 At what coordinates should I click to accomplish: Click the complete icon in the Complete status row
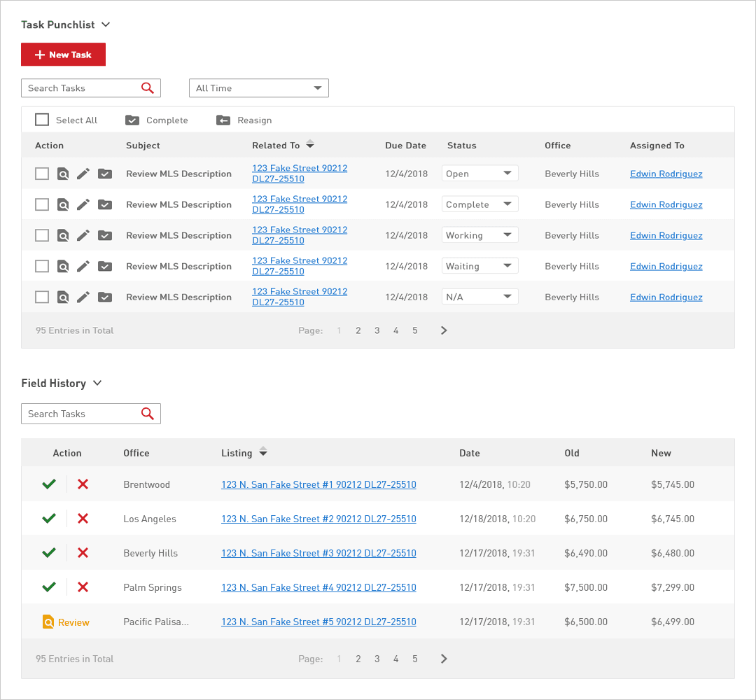pyautogui.click(x=105, y=204)
